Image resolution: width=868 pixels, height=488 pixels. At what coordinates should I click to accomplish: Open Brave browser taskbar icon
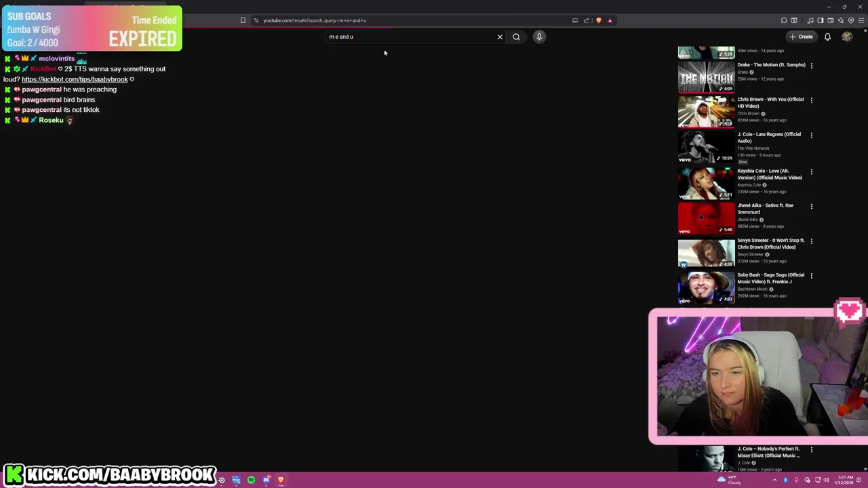point(281,480)
